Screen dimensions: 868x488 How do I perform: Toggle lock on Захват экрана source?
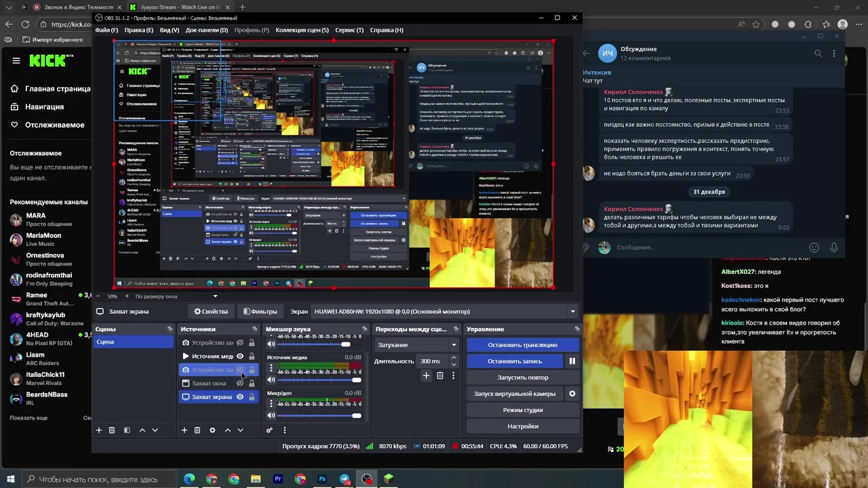[252, 397]
